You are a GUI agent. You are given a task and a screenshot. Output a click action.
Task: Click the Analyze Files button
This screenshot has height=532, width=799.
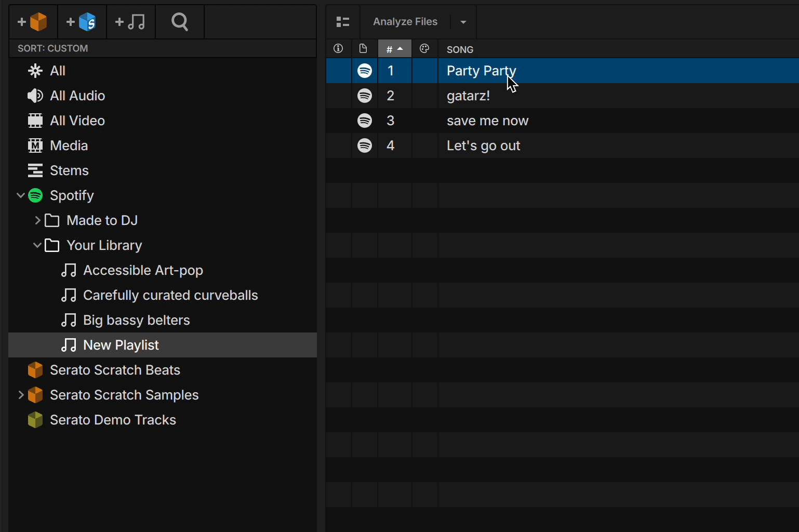tap(405, 22)
